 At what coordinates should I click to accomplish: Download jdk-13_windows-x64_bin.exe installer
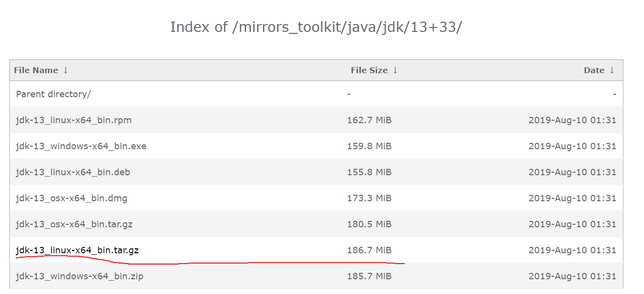tap(81, 146)
